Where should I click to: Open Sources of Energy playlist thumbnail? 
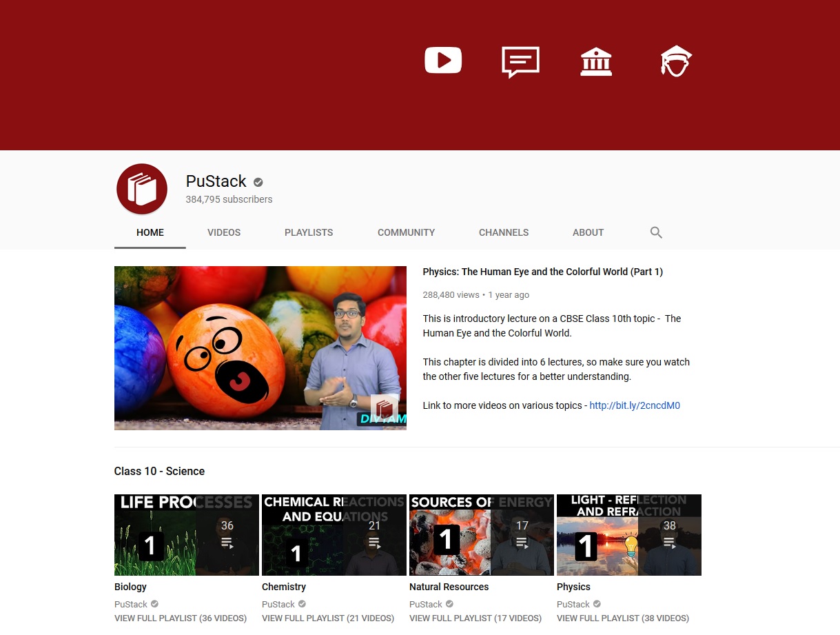tap(482, 535)
